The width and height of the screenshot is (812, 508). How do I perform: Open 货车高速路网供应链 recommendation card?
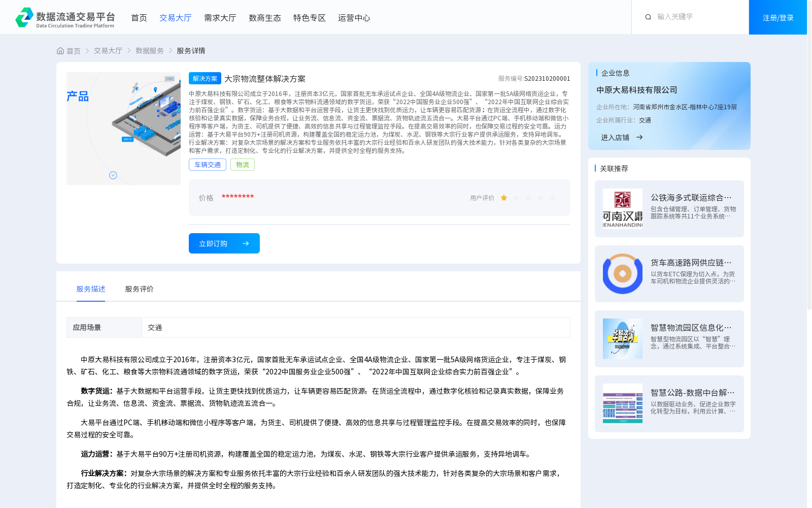(x=669, y=274)
